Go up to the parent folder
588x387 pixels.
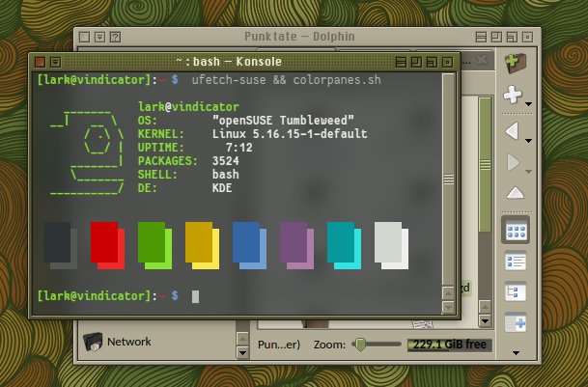(516, 192)
